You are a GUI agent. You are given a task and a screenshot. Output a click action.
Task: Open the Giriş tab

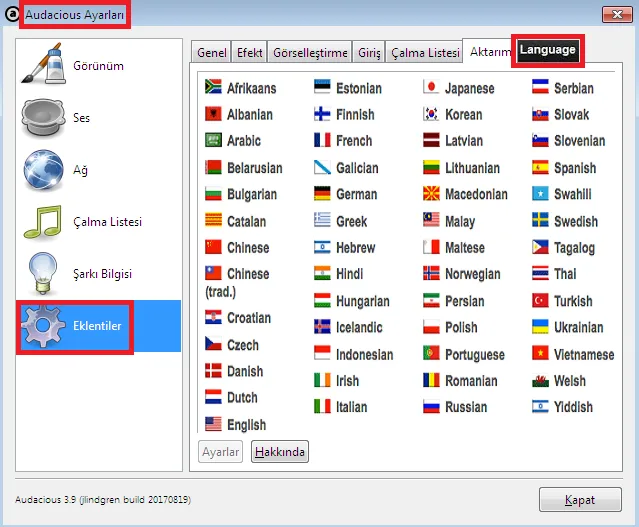(x=369, y=53)
